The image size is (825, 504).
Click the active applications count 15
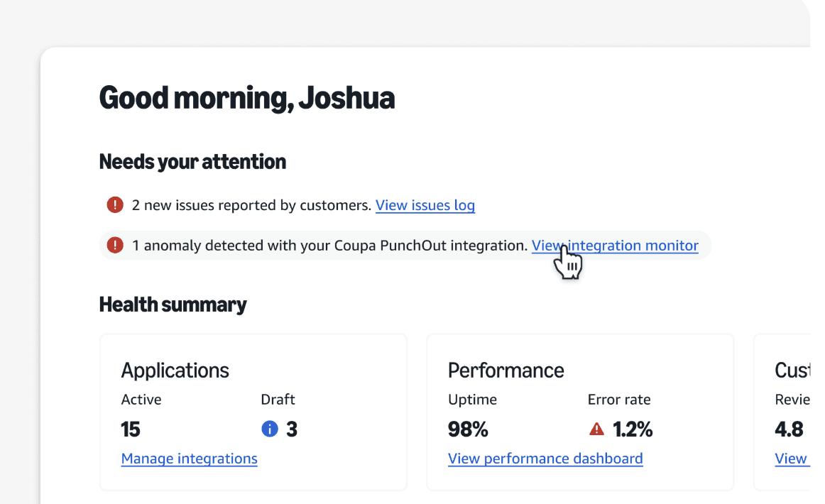[x=131, y=429]
